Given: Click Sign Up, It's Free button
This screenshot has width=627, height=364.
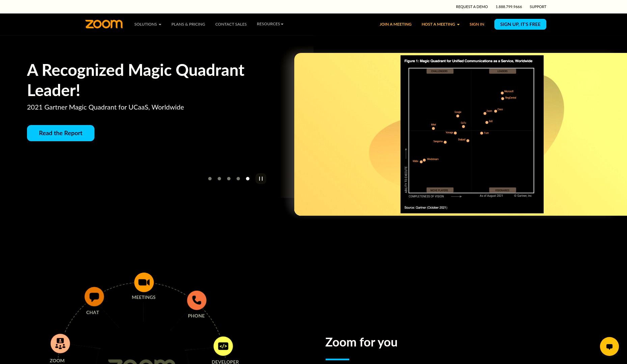Looking at the screenshot, I should point(520,24).
